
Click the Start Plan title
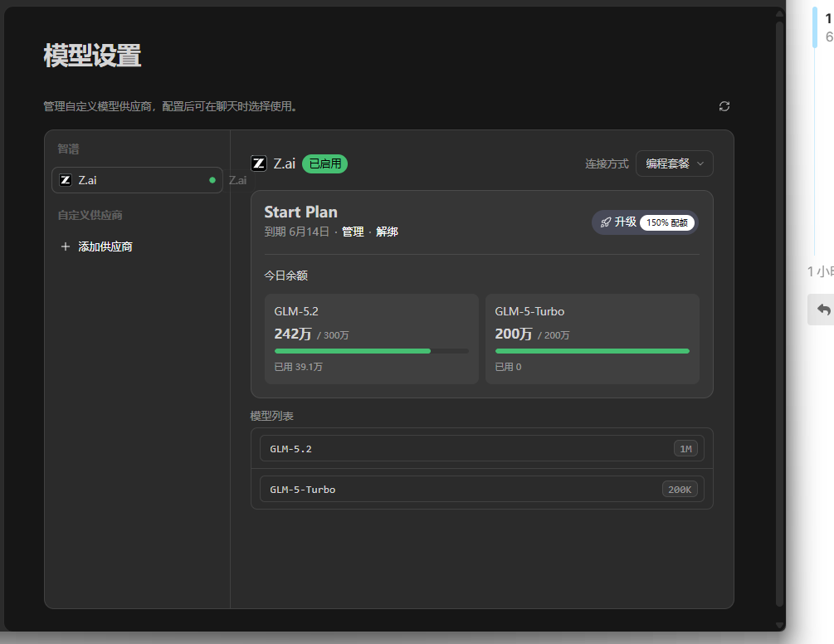coord(300,212)
